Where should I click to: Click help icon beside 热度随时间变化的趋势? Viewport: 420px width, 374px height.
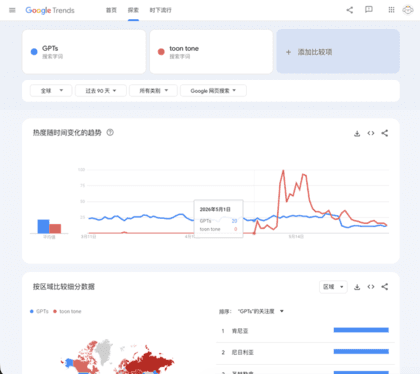110,133
